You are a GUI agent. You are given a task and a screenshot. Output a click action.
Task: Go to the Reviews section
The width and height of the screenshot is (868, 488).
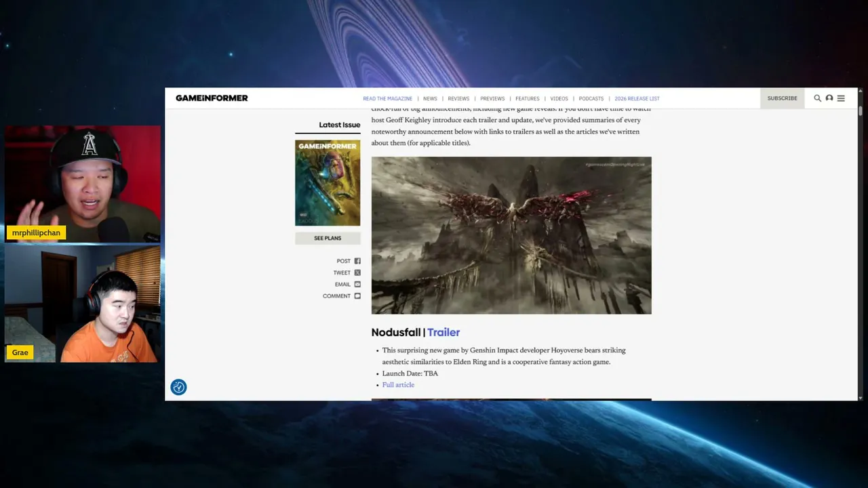[458, 99]
